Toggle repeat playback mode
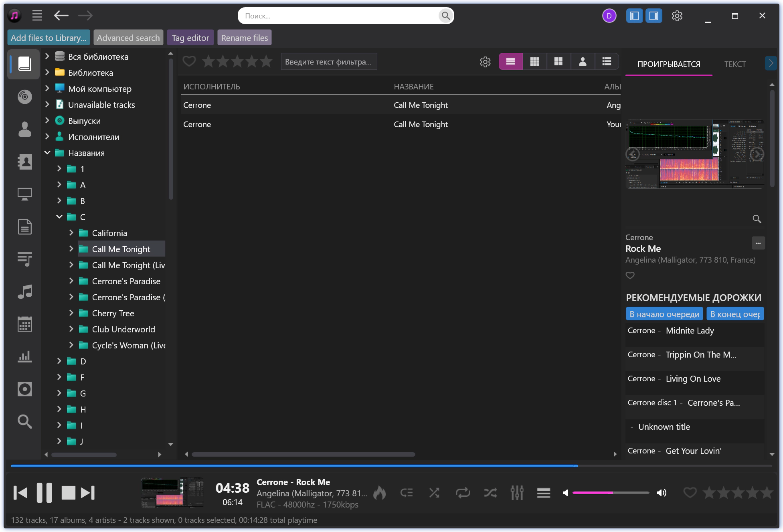The width and height of the screenshot is (783, 532). coord(463,493)
